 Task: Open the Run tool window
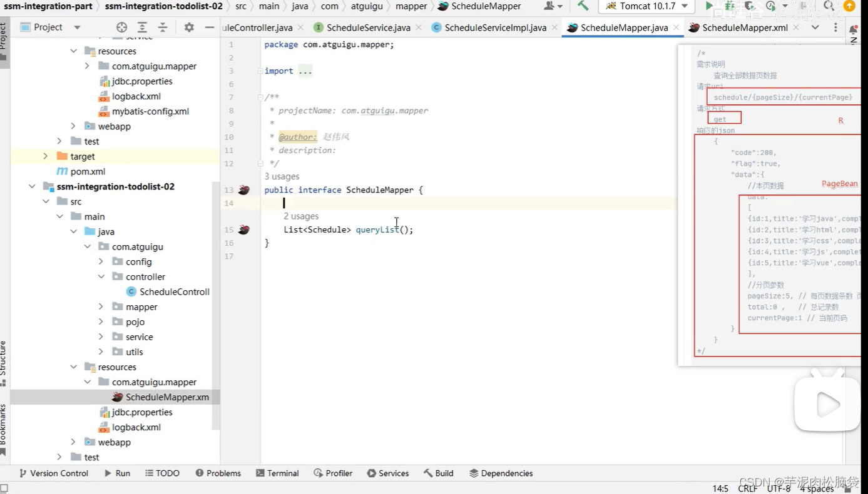[x=117, y=473]
